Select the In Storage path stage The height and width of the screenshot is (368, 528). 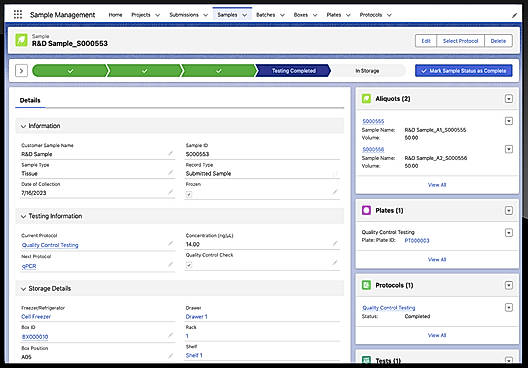click(x=367, y=71)
